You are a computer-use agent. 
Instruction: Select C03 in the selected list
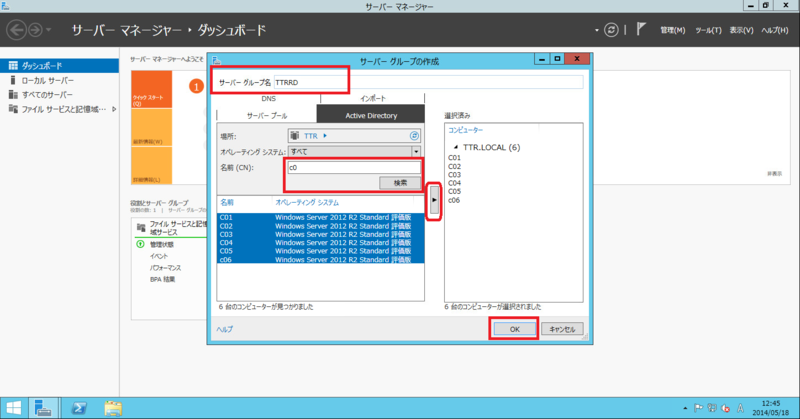pos(455,175)
